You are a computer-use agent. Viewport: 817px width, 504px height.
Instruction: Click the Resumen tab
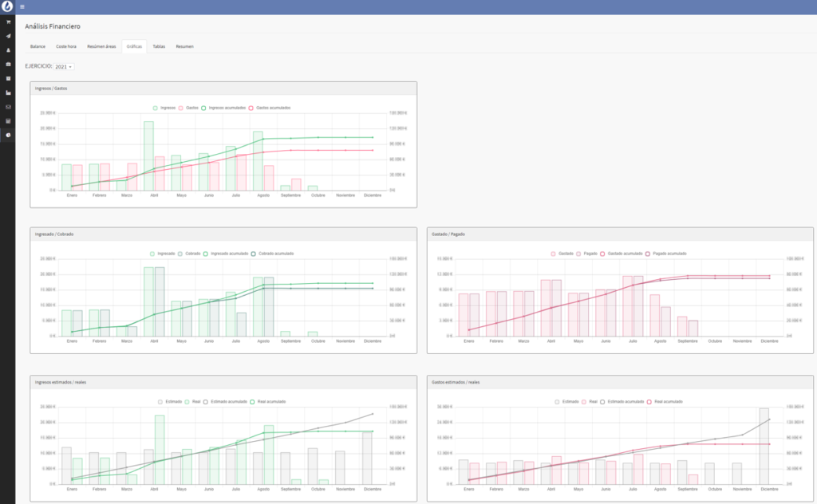click(x=184, y=46)
